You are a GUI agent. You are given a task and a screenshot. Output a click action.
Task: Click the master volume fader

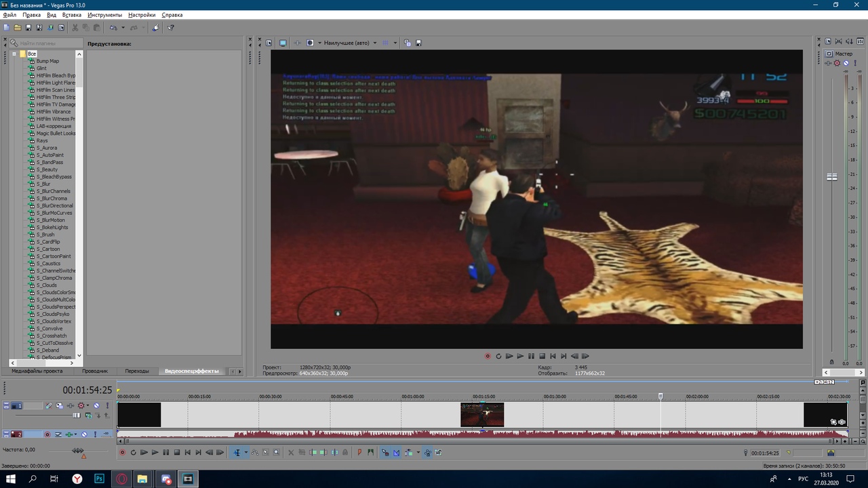tap(832, 177)
